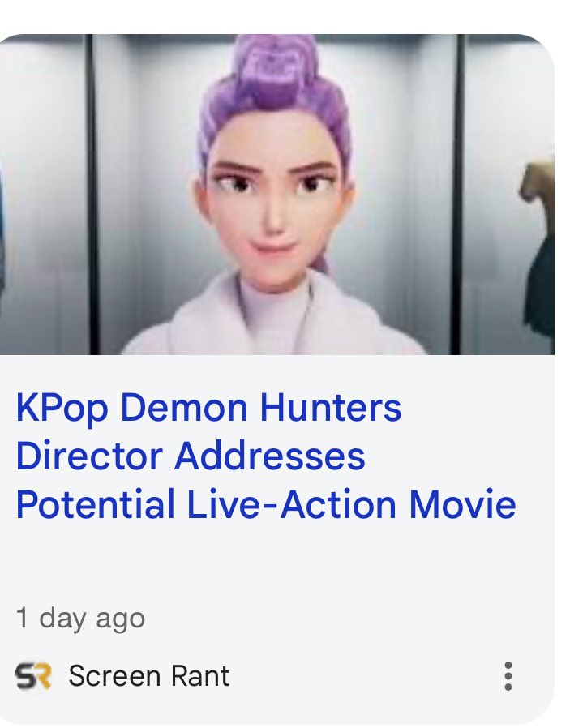Image resolution: width=570 pixels, height=728 pixels.
Task: Click the word "Hunters" in headline
Action: pyautogui.click(x=331, y=407)
